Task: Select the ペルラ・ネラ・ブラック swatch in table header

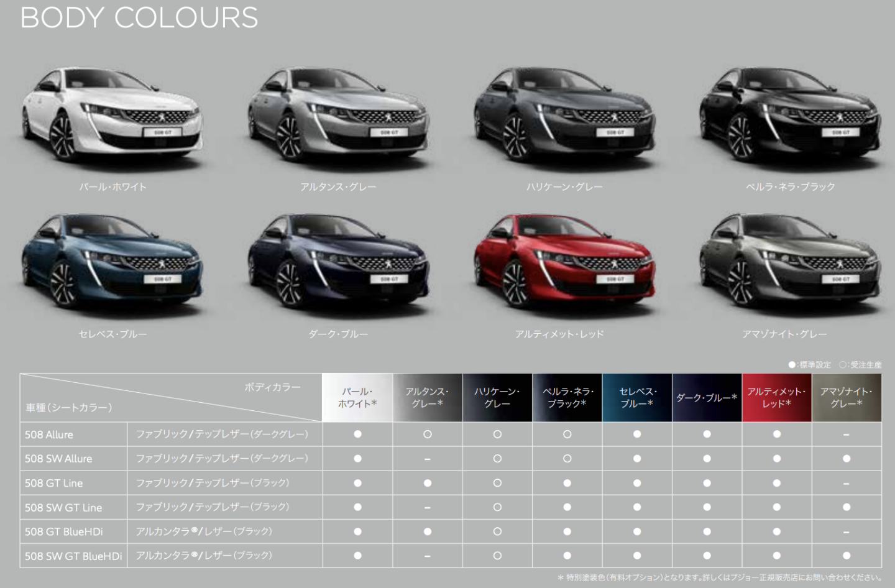Action: coord(567,398)
